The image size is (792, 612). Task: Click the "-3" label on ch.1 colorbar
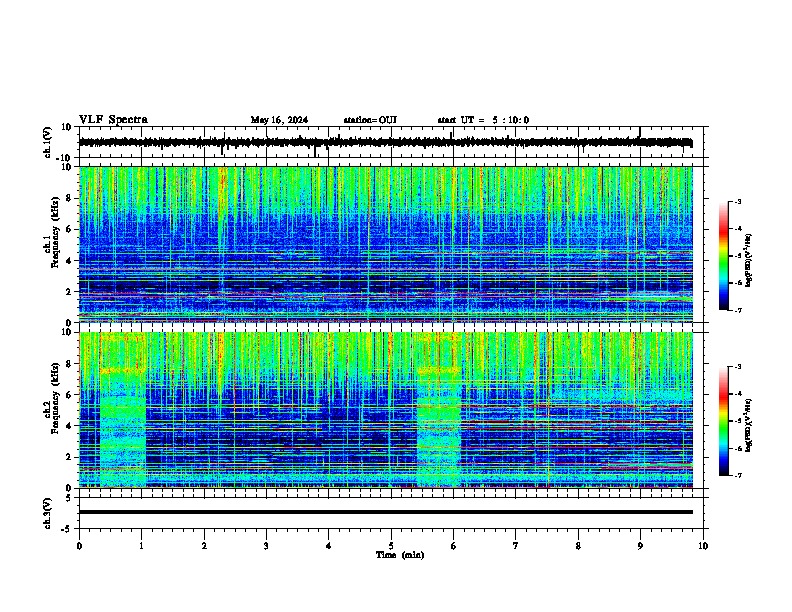tap(737, 202)
